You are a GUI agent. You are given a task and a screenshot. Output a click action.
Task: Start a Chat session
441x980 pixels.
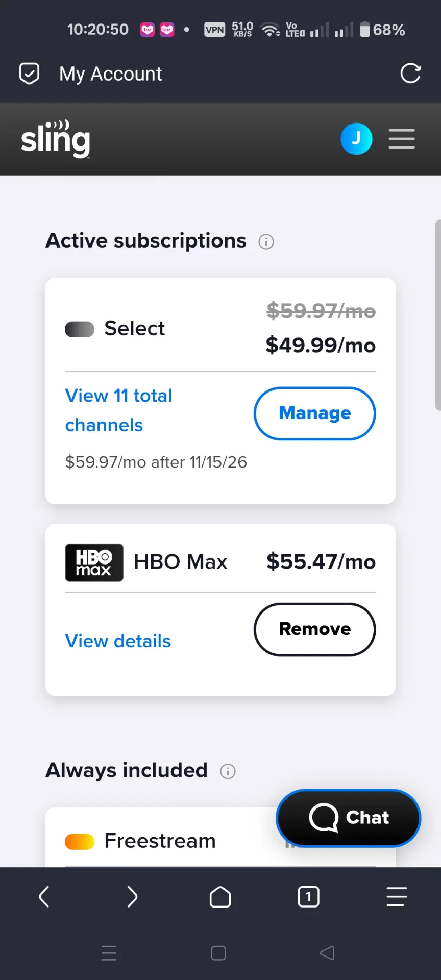click(x=349, y=818)
